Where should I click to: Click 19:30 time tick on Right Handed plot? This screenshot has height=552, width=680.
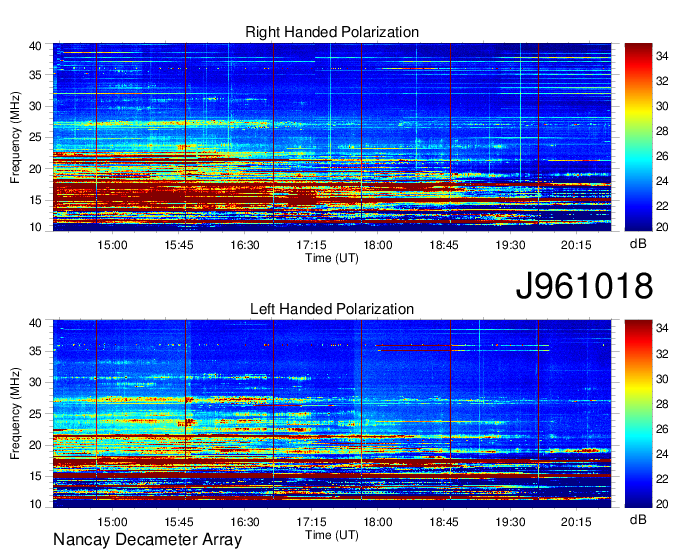[510, 245]
